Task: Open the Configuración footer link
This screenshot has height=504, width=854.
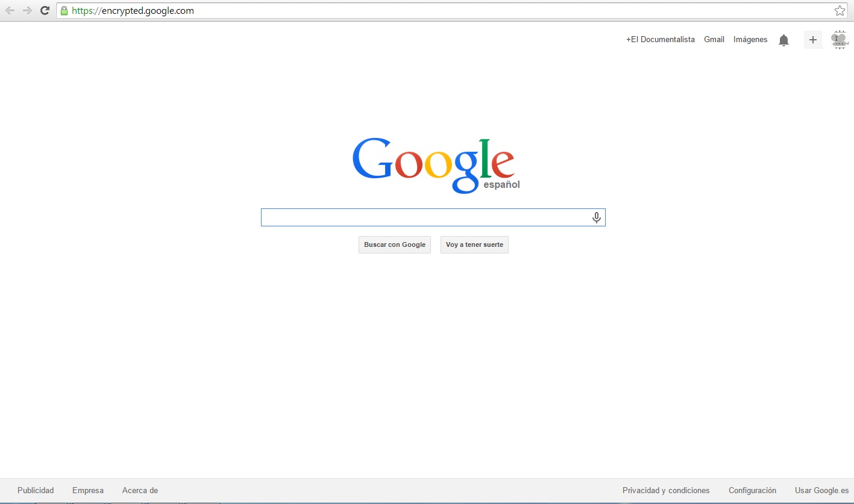Action: (x=752, y=491)
